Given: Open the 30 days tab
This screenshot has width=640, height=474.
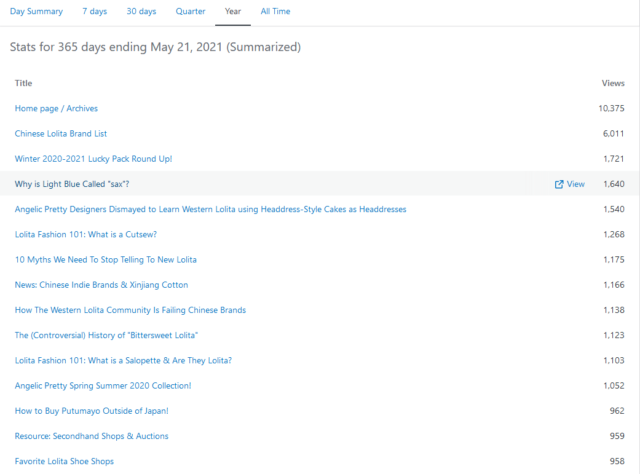Looking at the screenshot, I should (x=141, y=11).
